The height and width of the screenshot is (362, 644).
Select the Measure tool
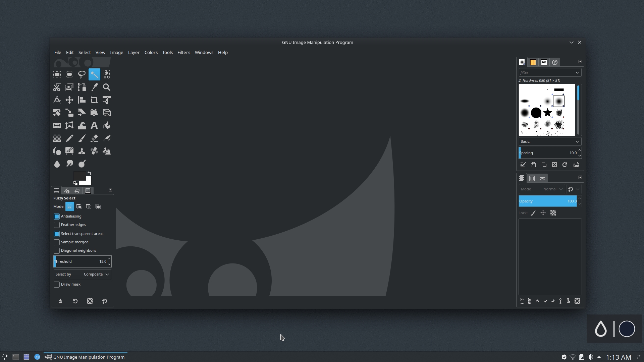[x=57, y=100]
